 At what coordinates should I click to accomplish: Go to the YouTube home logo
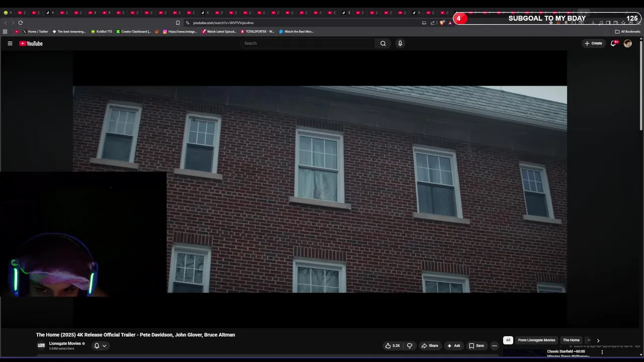pyautogui.click(x=31, y=43)
